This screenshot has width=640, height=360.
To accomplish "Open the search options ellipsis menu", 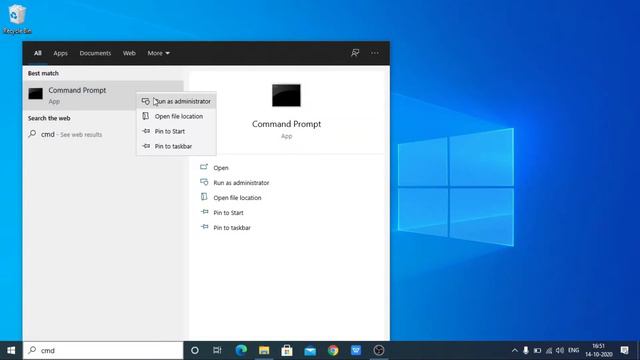I will (375, 53).
